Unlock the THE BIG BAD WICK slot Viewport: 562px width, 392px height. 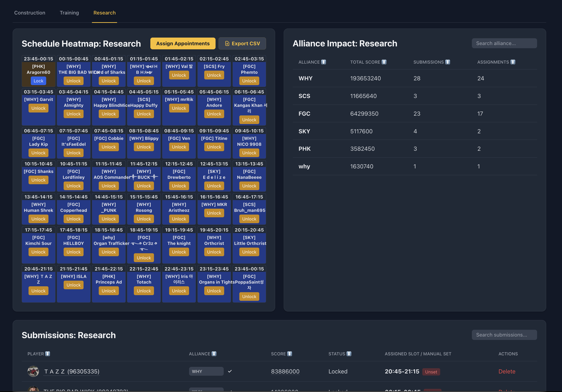click(x=73, y=81)
